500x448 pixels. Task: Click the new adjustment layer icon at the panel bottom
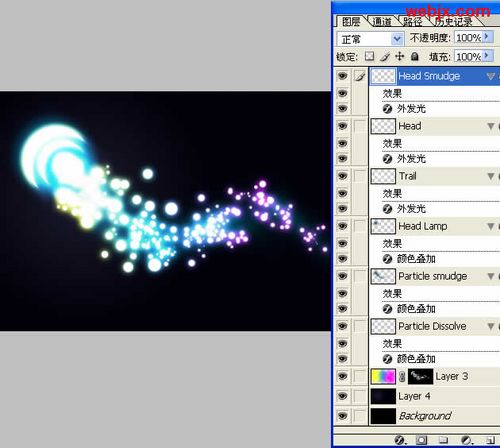(x=466, y=440)
